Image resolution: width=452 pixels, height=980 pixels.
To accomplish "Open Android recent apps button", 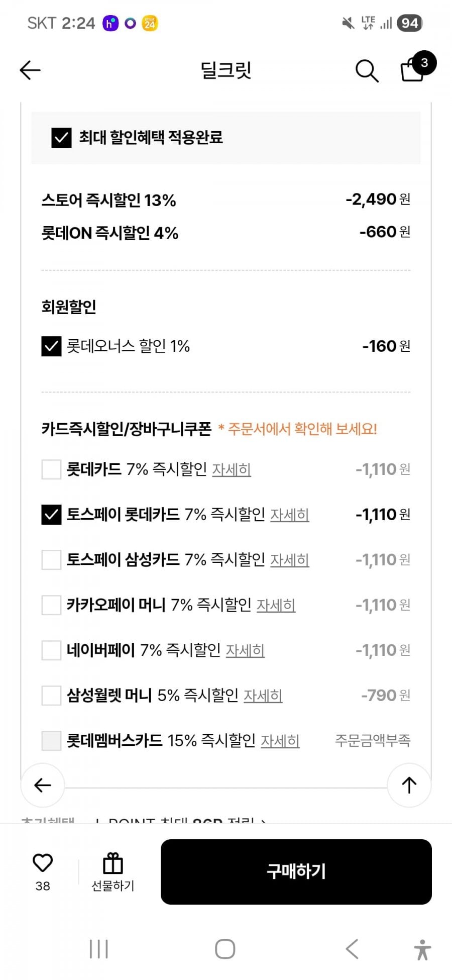I will coord(98,949).
